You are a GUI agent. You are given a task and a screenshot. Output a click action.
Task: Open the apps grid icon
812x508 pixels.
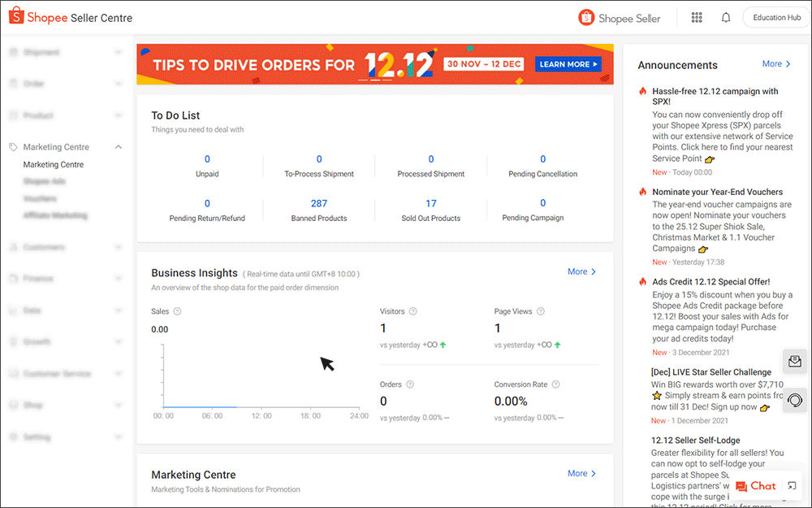point(697,18)
